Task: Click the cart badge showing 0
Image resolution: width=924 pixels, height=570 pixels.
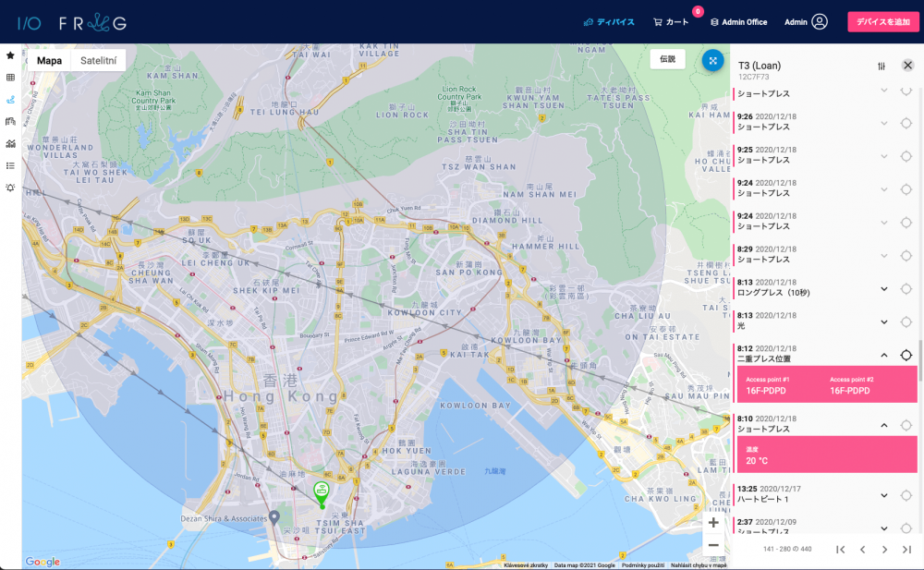Action: [x=698, y=11]
